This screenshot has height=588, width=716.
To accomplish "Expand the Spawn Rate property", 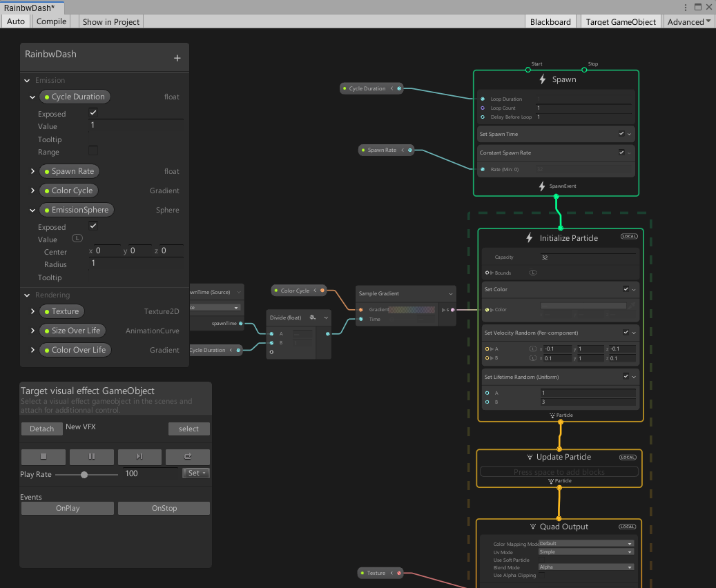I will [32, 171].
